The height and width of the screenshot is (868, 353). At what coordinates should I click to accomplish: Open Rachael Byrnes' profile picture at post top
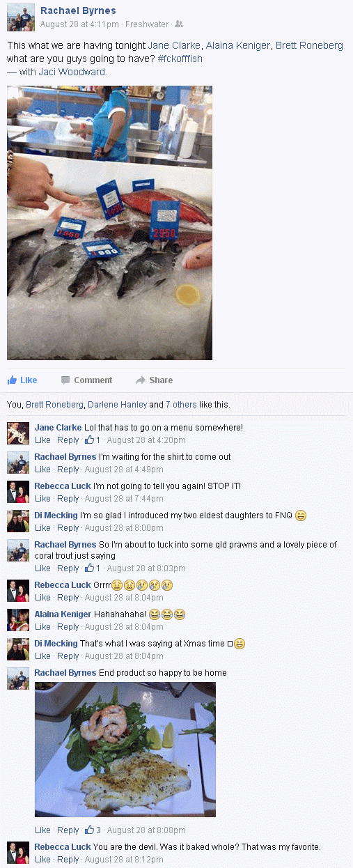(x=21, y=17)
